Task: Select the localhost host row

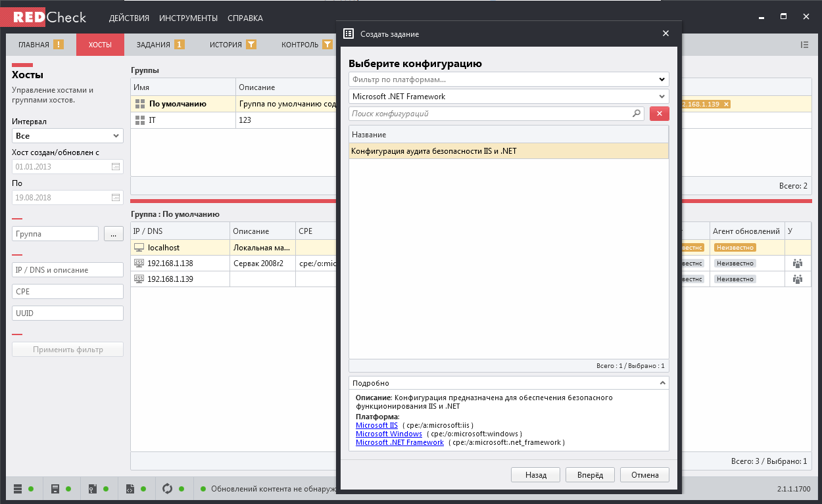Action: coord(233,248)
